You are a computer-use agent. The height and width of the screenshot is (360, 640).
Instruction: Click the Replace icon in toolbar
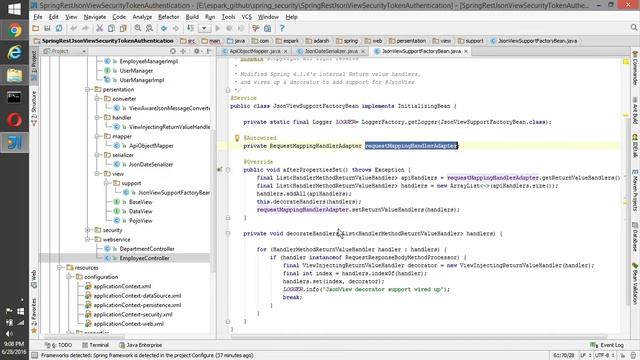point(149,28)
